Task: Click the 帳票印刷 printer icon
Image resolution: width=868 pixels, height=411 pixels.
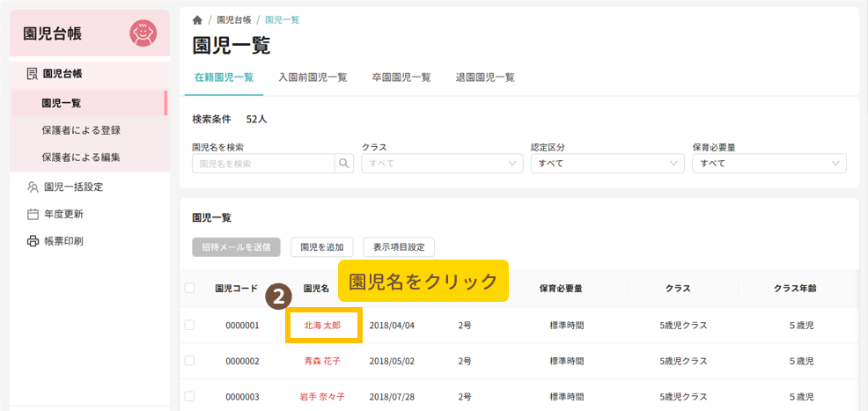Action: 33,241
